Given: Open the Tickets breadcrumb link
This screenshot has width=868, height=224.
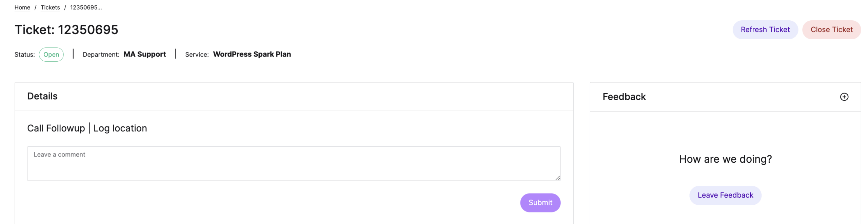Looking at the screenshot, I should click(x=50, y=7).
